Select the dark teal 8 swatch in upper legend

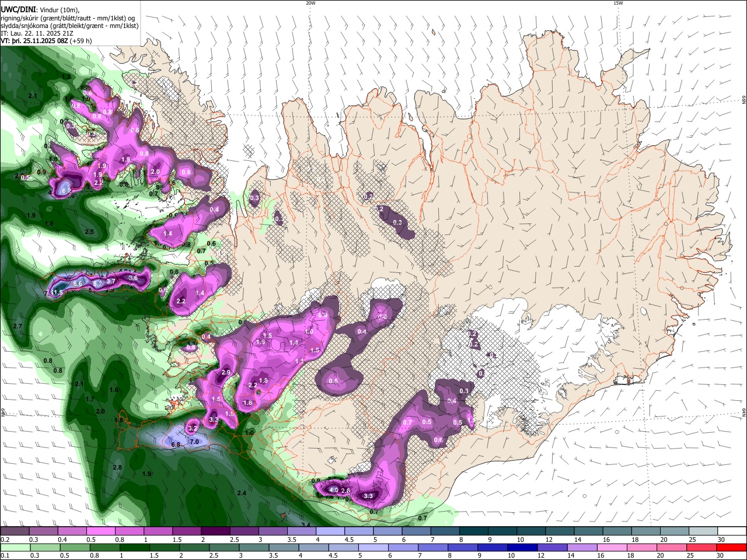coord(474,531)
